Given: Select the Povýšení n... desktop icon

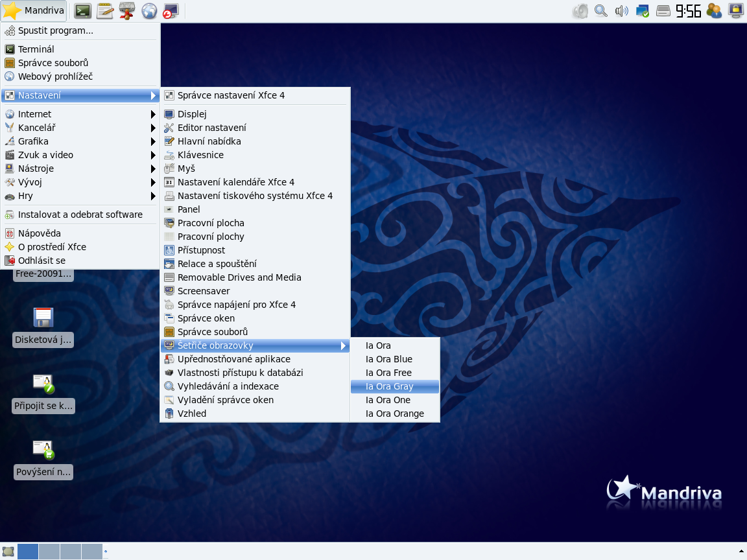Looking at the screenshot, I should click(x=43, y=460).
